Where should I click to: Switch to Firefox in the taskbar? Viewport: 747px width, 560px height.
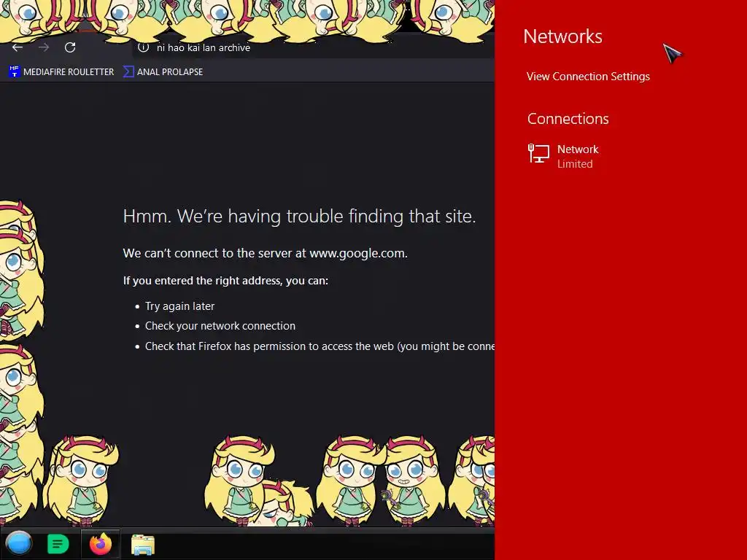pyautogui.click(x=101, y=544)
